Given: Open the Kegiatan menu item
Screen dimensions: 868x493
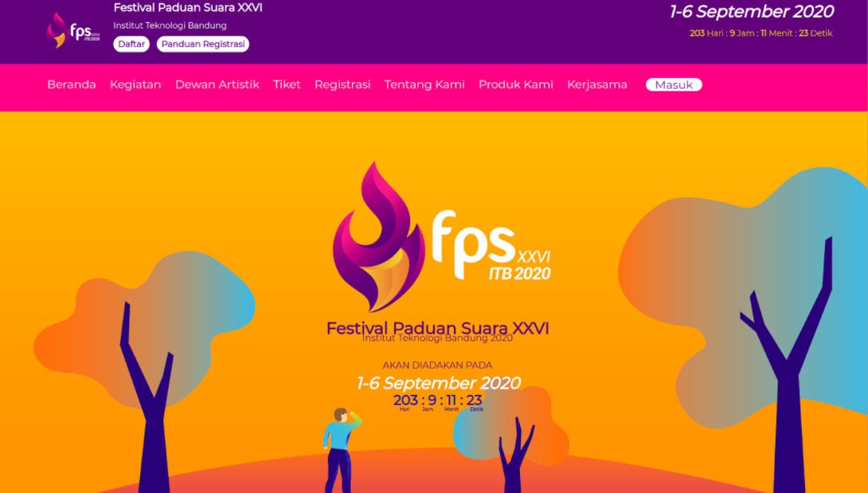Looking at the screenshot, I should click(x=135, y=84).
